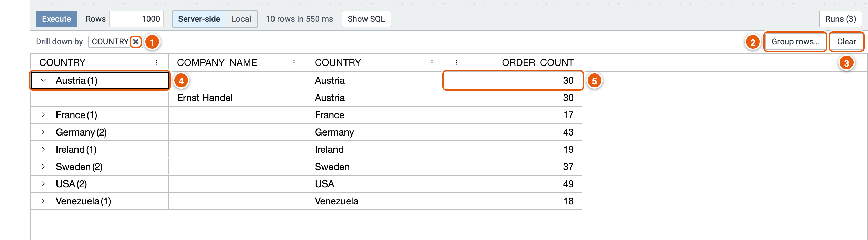Viewport: 868px width, 240px height.
Task: Switch to Local mode
Action: pyautogui.click(x=241, y=19)
